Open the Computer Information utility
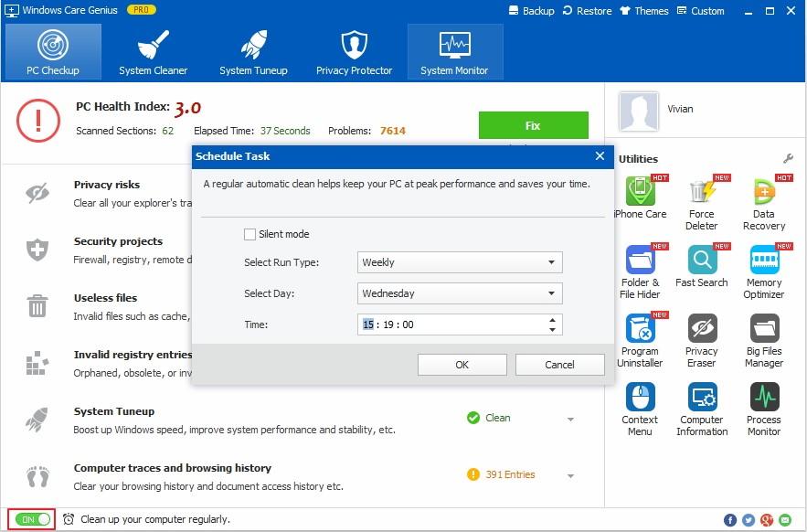The image size is (807, 532). (702, 409)
